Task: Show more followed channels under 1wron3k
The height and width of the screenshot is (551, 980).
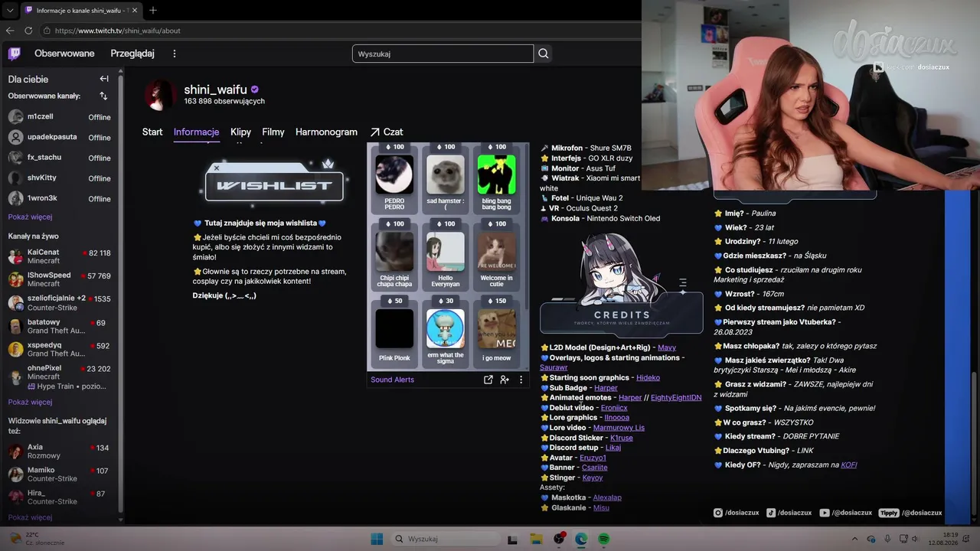Action: [30, 217]
